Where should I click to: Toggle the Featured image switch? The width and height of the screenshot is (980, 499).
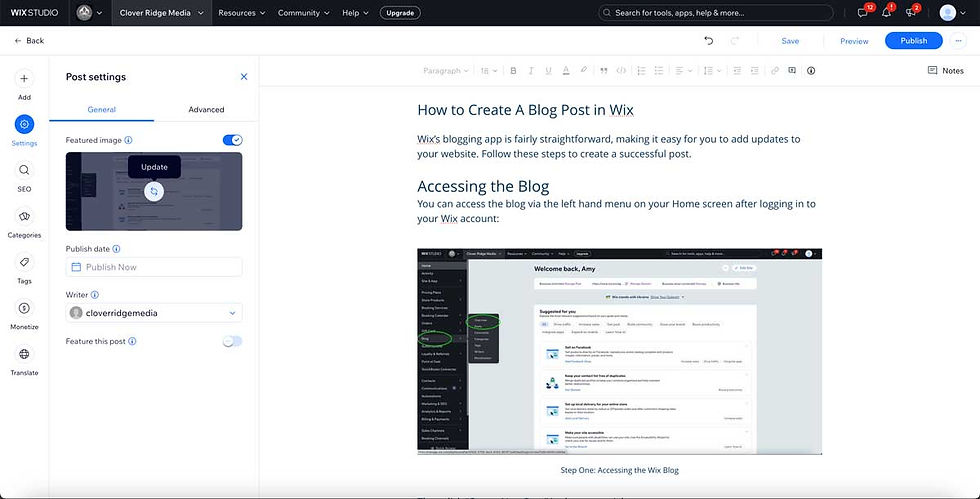[x=232, y=140]
